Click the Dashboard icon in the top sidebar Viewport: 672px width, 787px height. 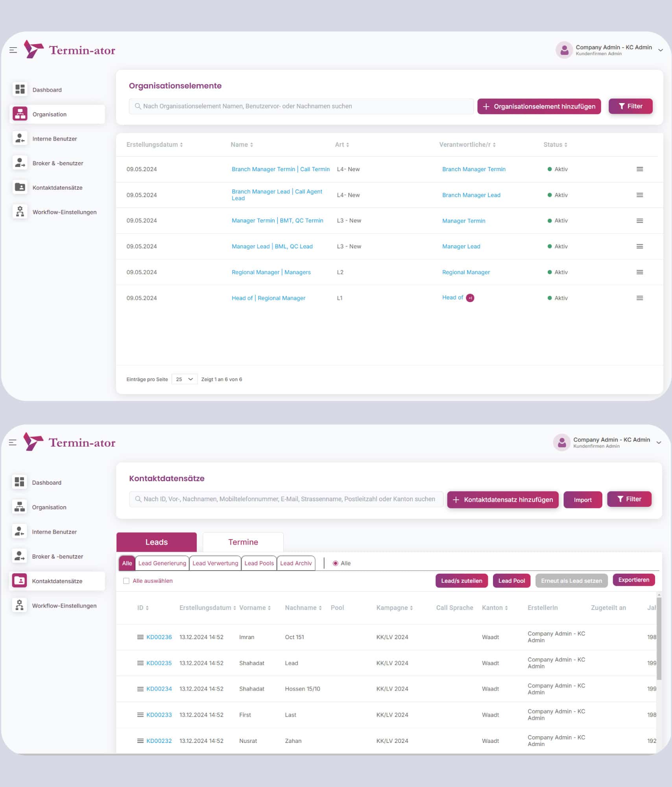[20, 89]
